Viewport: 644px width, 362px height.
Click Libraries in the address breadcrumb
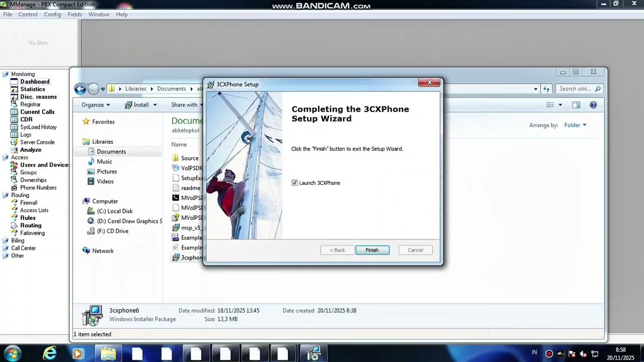[136, 88]
